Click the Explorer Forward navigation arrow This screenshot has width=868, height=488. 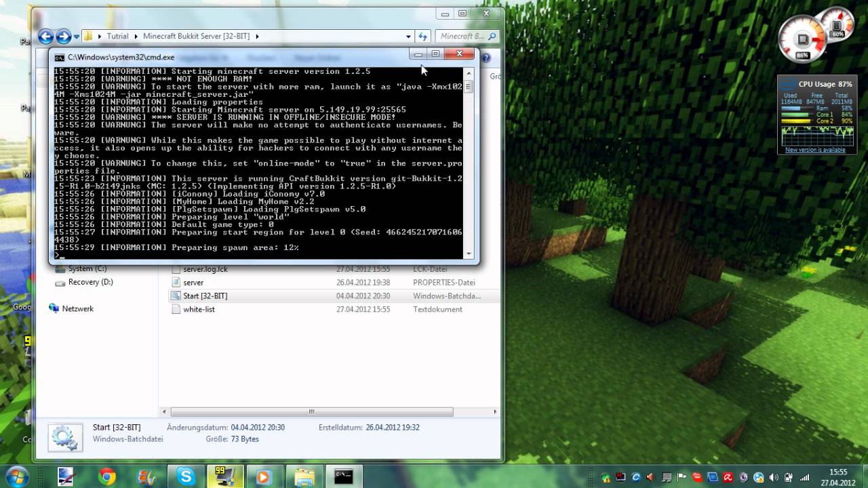coord(64,37)
